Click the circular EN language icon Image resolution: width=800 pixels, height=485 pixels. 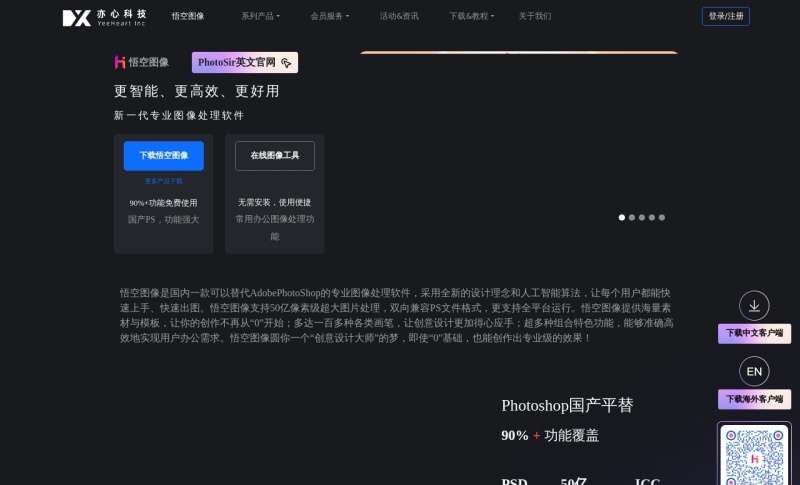pyautogui.click(x=754, y=371)
